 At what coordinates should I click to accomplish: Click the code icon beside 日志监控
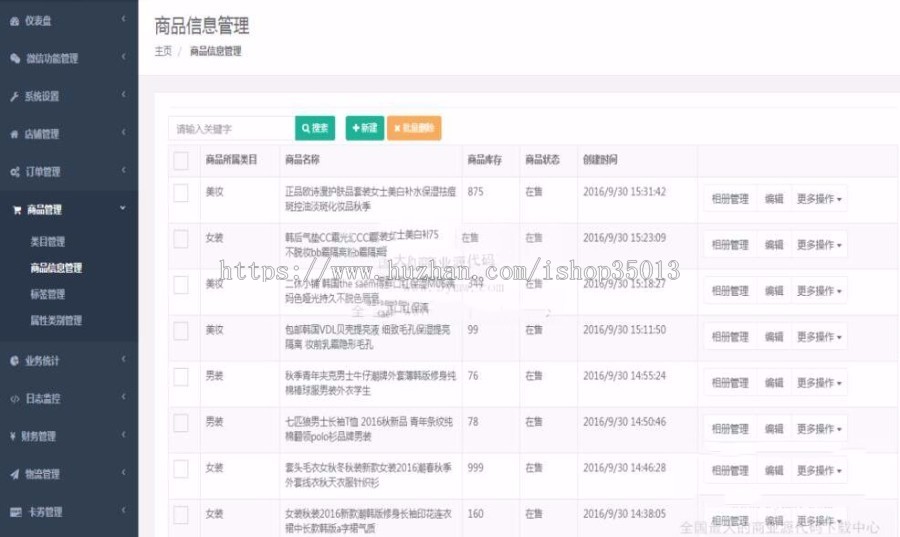point(15,399)
